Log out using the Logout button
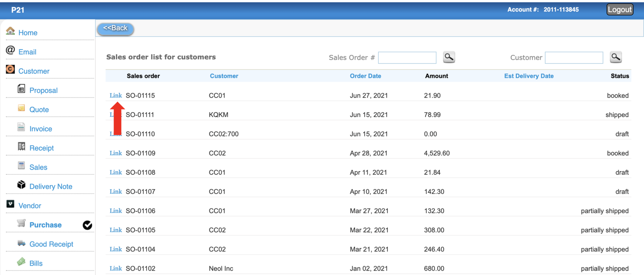Image resolution: width=644 pixels, height=275 pixels. click(620, 9)
